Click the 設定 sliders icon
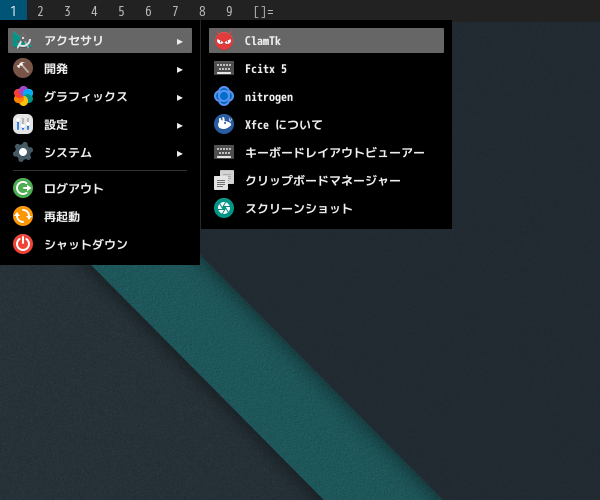The width and height of the screenshot is (600, 500). pos(23,124)
